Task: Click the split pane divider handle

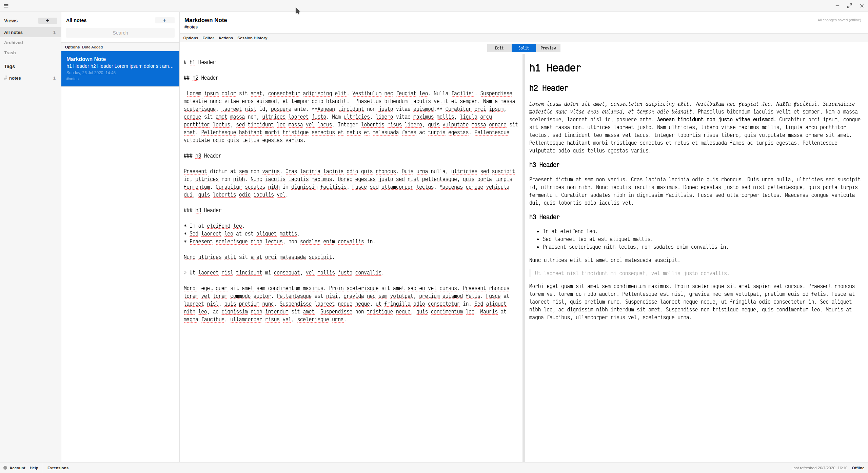Action: pyautogui.click(x=524, y=258)
